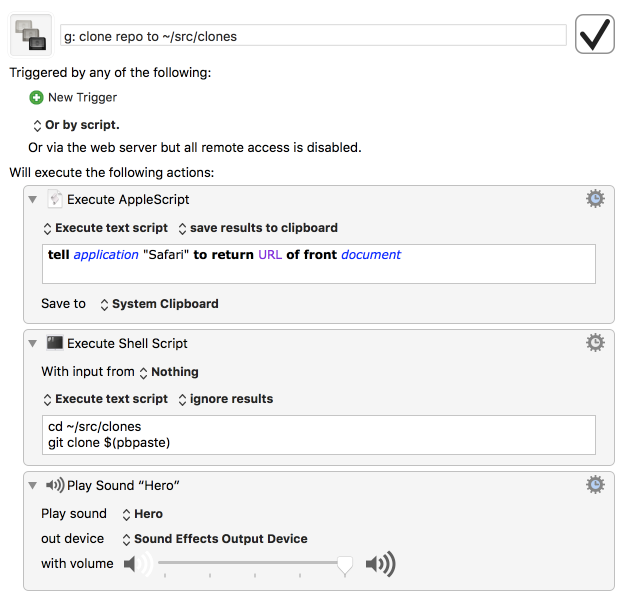Image resolution: width=622 pixels, height=597 pixels.
Task: Click the AppleScript document icon
Action: tap(55, 199)
